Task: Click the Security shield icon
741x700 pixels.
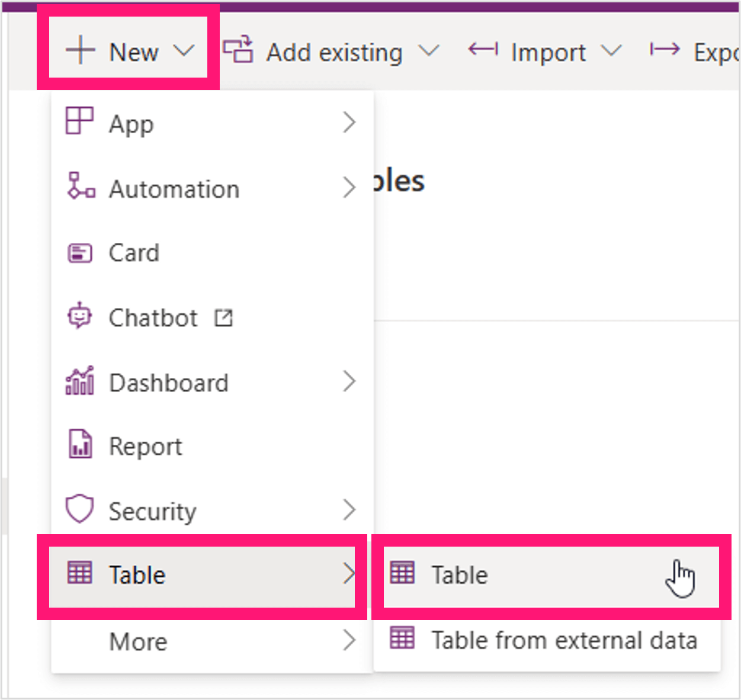Action: point(79,509)
